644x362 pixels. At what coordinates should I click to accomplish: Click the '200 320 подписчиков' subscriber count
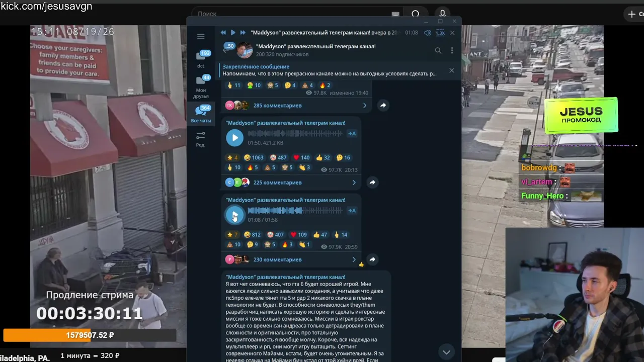[x=282, y=54]
